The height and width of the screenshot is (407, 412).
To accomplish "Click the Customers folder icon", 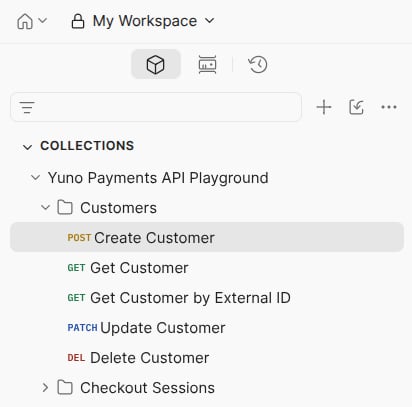I will (65, 207).
